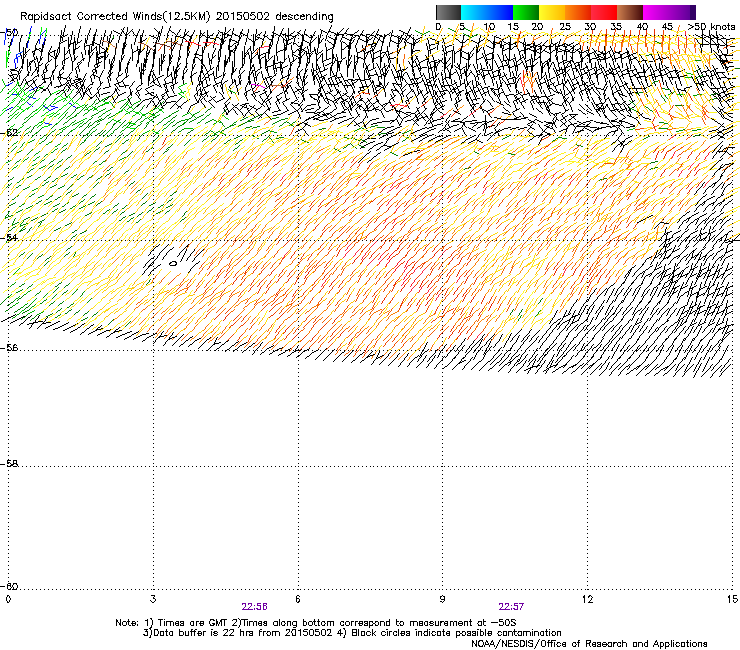Click the longitude axis label '6'
The image size is (740, 650).
pos(298,599)
